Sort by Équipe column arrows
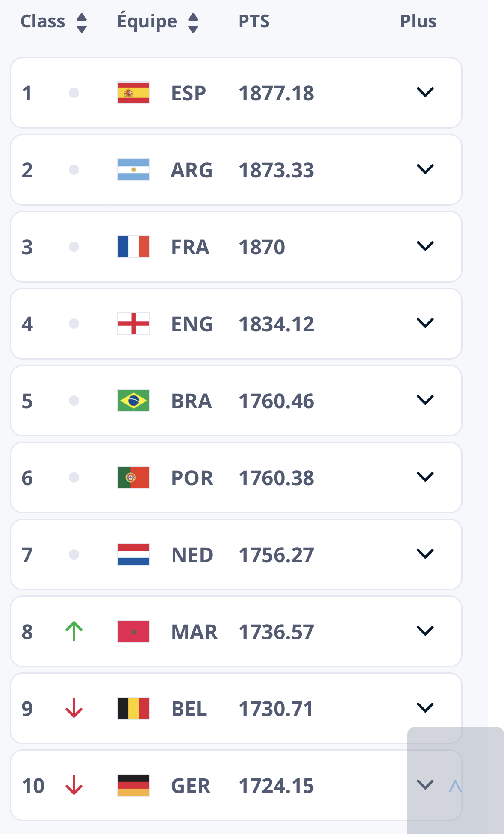The image size is (504, 834). pos(193,23)
